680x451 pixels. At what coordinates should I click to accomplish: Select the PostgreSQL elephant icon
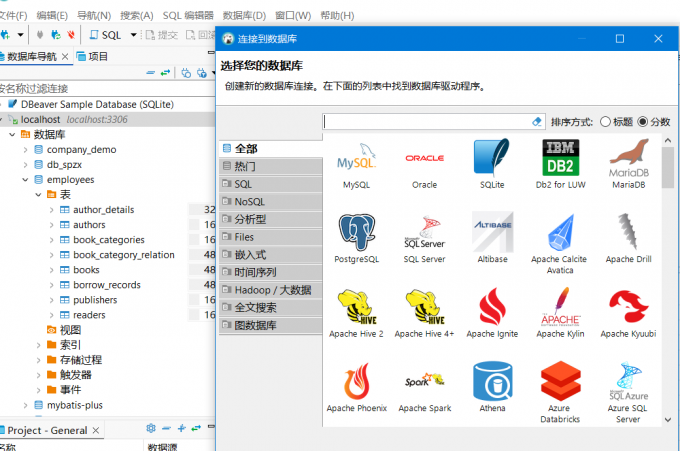(356, 239)
